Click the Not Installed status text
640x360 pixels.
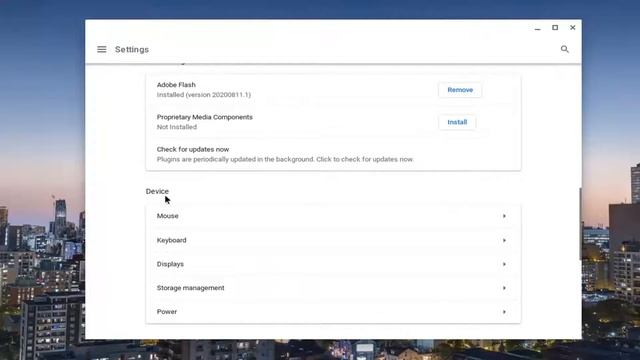[177, 127]
